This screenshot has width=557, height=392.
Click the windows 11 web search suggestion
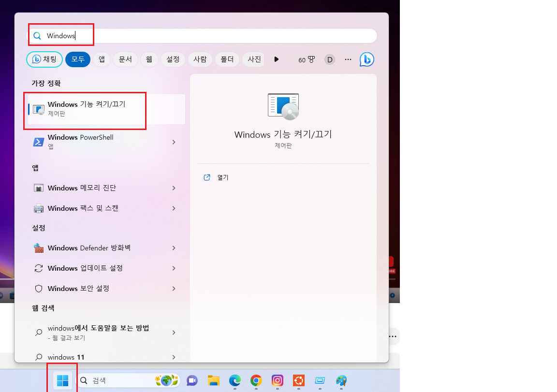(66, 357)
